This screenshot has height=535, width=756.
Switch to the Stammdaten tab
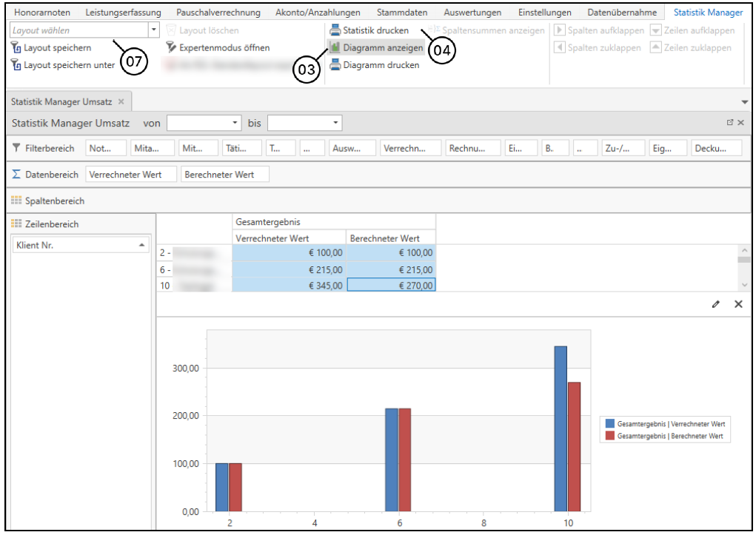(x=401, y=13)
